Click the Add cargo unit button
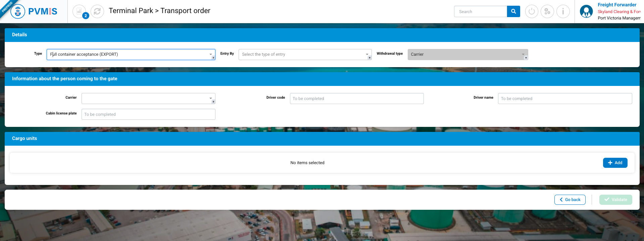The width and height of the screenshot is (644, 241). (x=615, y=163)
